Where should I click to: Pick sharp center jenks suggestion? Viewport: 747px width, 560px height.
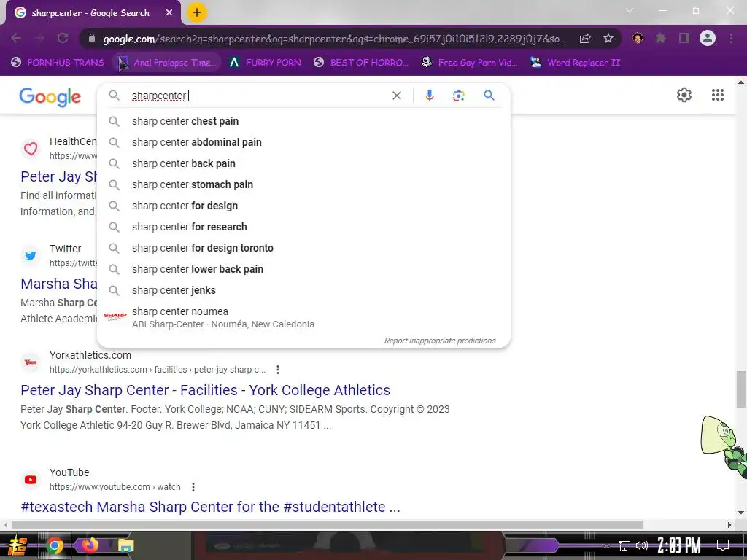(303, 290)
